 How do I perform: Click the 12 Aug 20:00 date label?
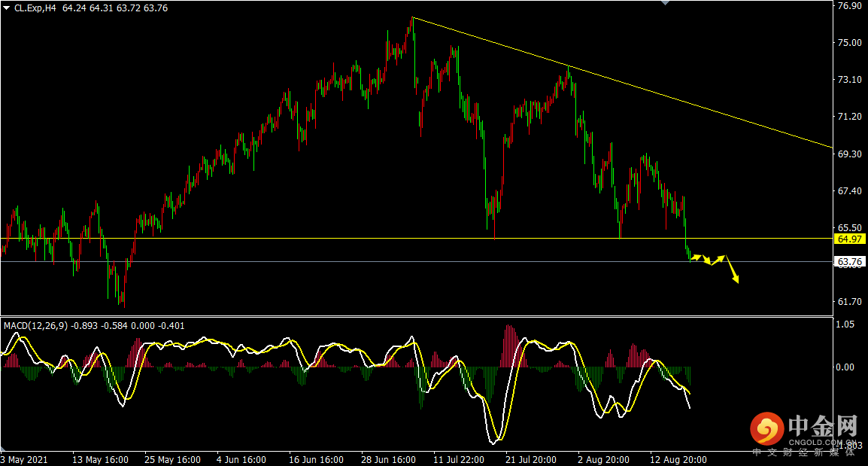[678, 460]
